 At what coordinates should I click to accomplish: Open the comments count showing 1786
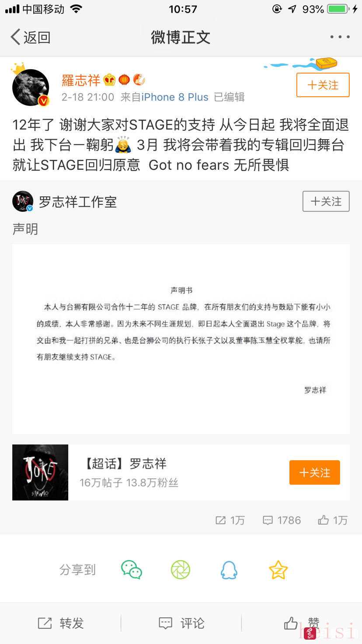tap(282, 520)
